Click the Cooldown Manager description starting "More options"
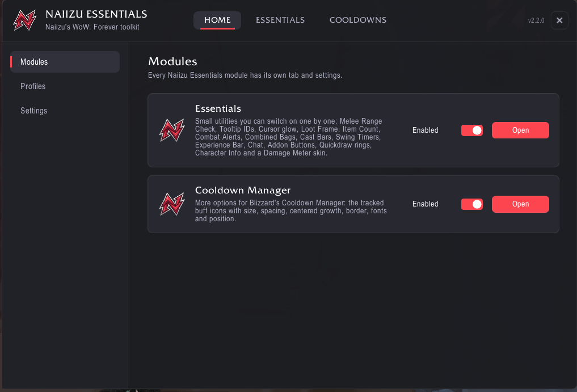 coord(290,211)
